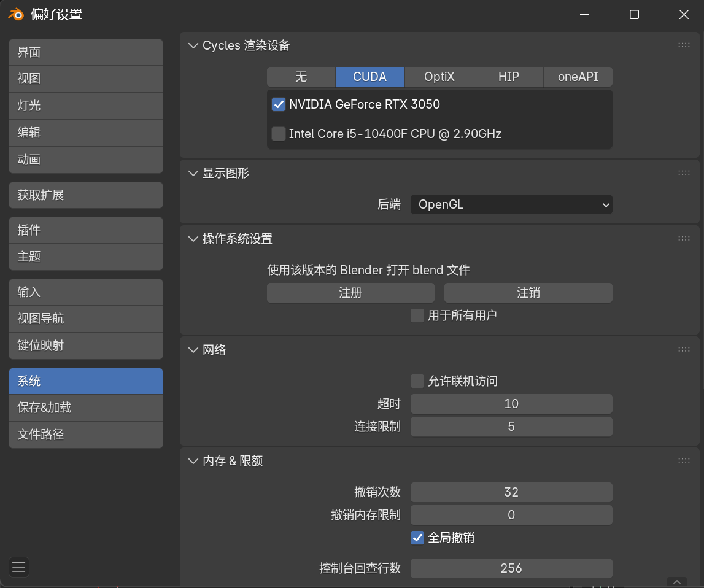This screenshot has height=588, width=704.
Task: Uncheck NVIDIA GeForce RTX 3050 device
Action: (x=279, y=104)
